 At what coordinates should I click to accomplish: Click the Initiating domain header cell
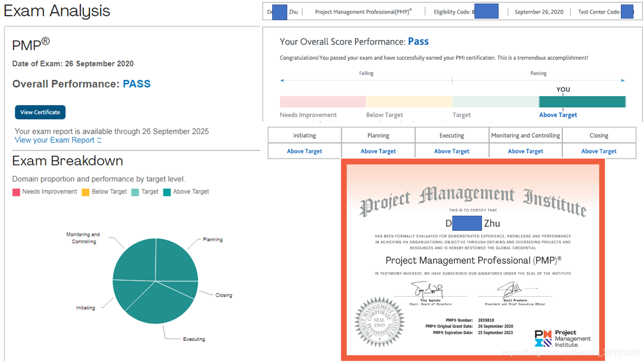pos(304,135)
